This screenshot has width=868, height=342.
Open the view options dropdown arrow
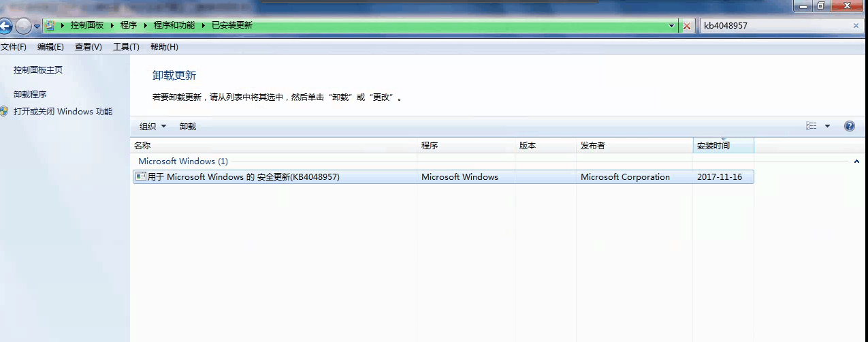pyautogui.click(x=827, y=126)
